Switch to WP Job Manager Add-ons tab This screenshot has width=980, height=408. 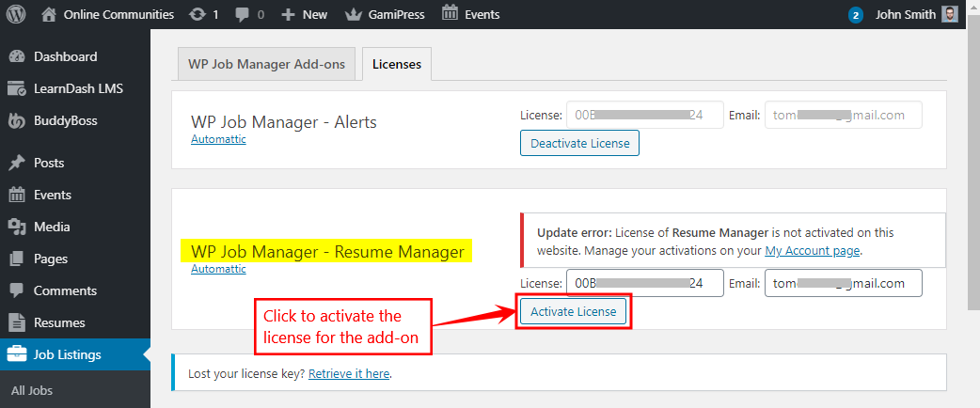click(267, 64)
